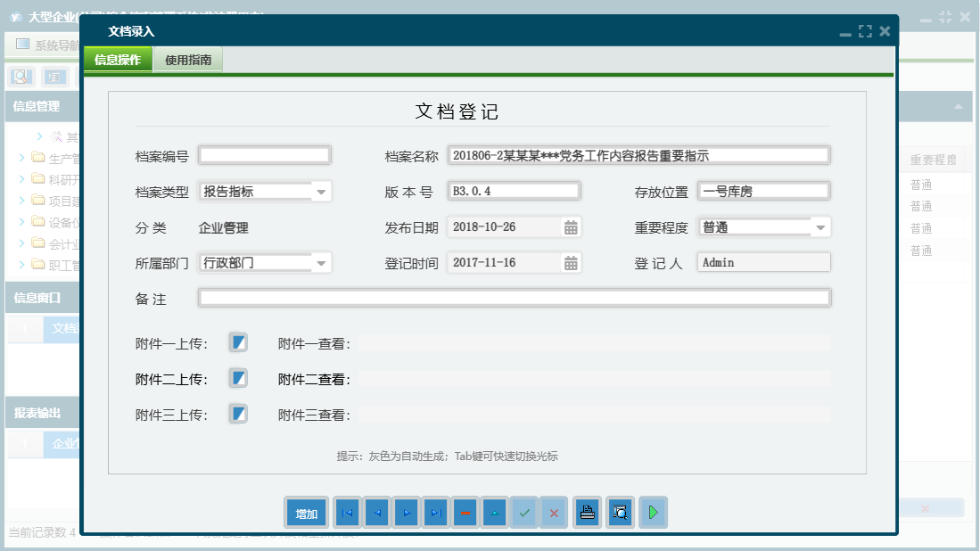Toggle the 附件二上传 checkbox
This screenshot has height=551, width=980.
click(237, 377)
